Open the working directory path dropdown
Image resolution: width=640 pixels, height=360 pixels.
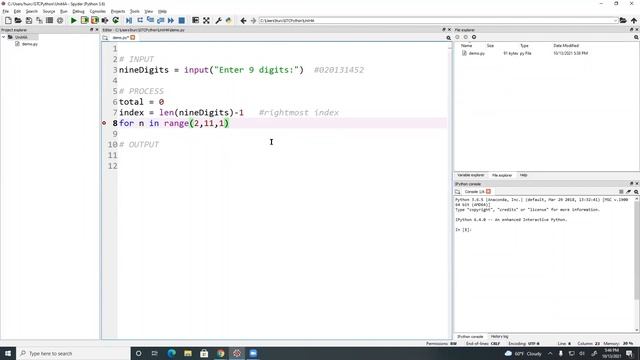615,20
